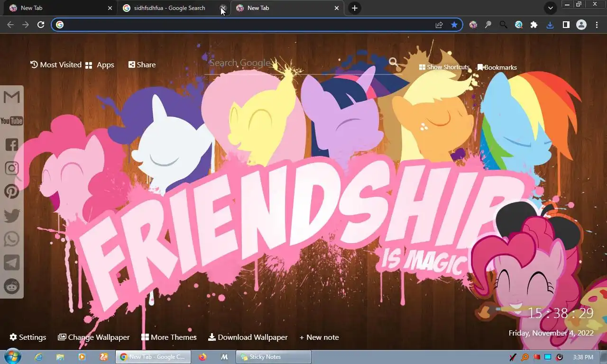Click the Friday, November 4, 2022 date
The image size is (607, 364).
(x=551, y=333)
